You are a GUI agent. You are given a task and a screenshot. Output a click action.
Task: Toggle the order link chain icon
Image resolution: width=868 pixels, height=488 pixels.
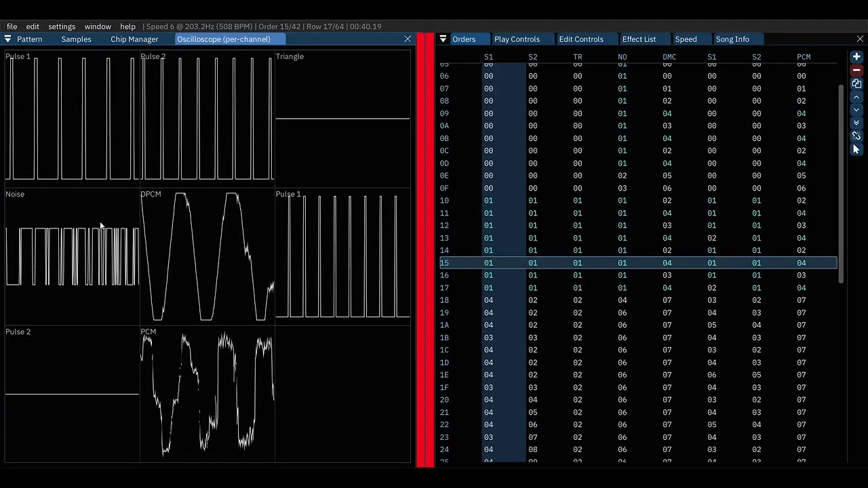(856, 136)
